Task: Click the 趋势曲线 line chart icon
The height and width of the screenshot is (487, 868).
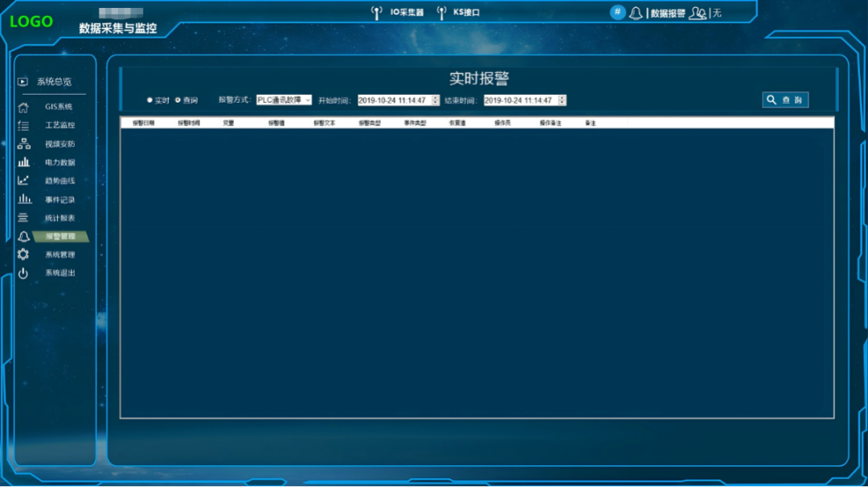Action: pos(23,180)
